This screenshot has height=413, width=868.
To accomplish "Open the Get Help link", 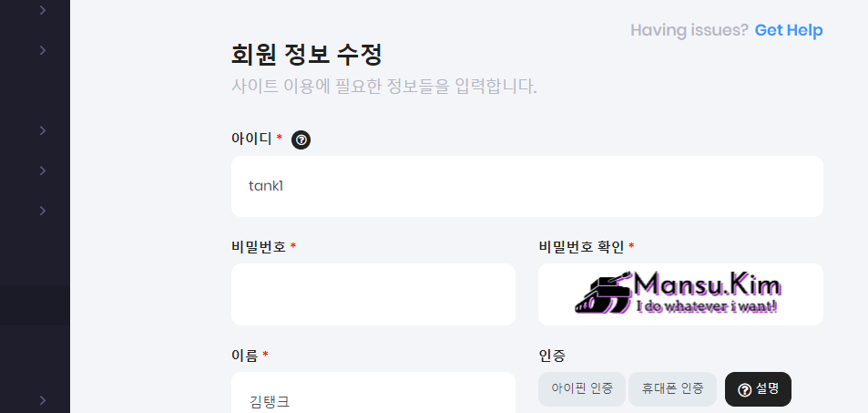I will tap(788, 30).
